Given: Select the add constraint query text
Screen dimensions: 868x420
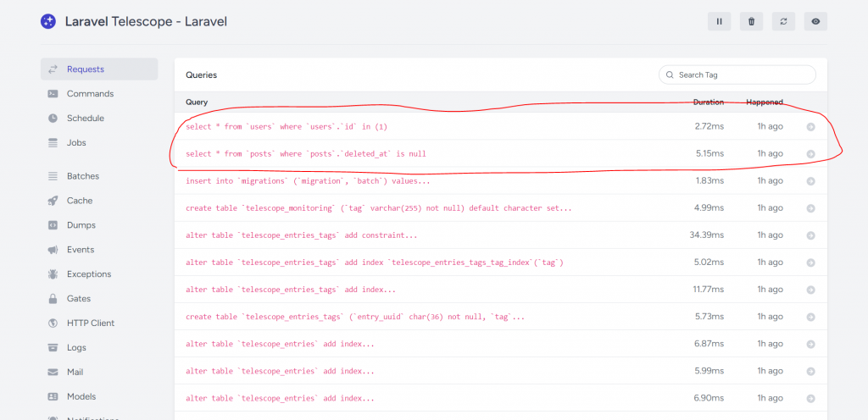Looking at the screenshot, I should (302, 235).
